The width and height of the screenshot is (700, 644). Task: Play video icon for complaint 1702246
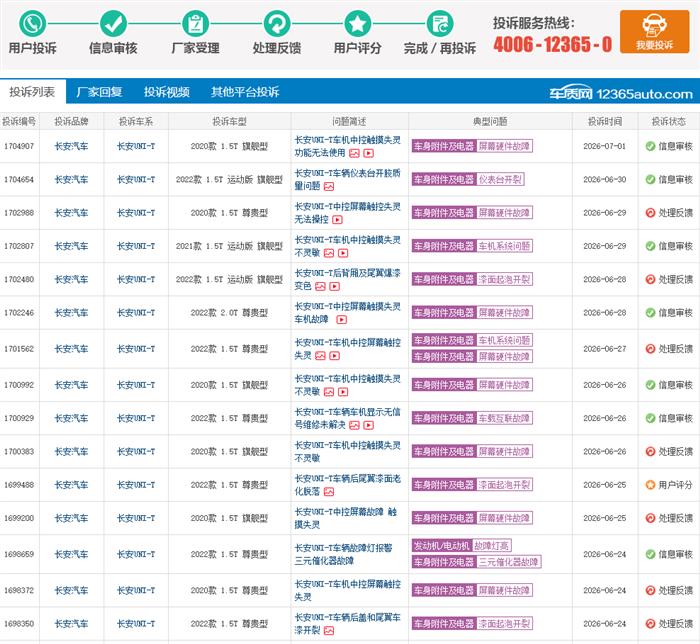pos(342,320)
